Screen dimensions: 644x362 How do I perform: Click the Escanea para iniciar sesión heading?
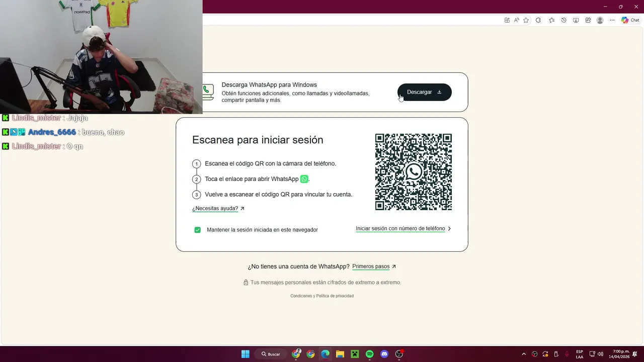[258, 140]
